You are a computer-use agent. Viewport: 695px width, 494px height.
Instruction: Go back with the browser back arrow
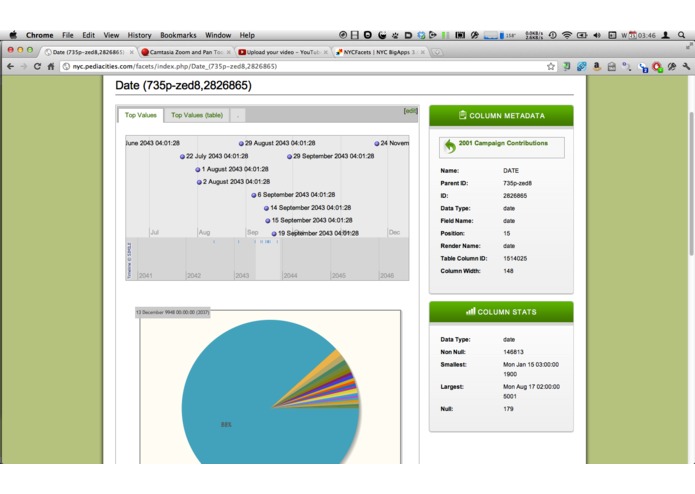click(11, 66)
